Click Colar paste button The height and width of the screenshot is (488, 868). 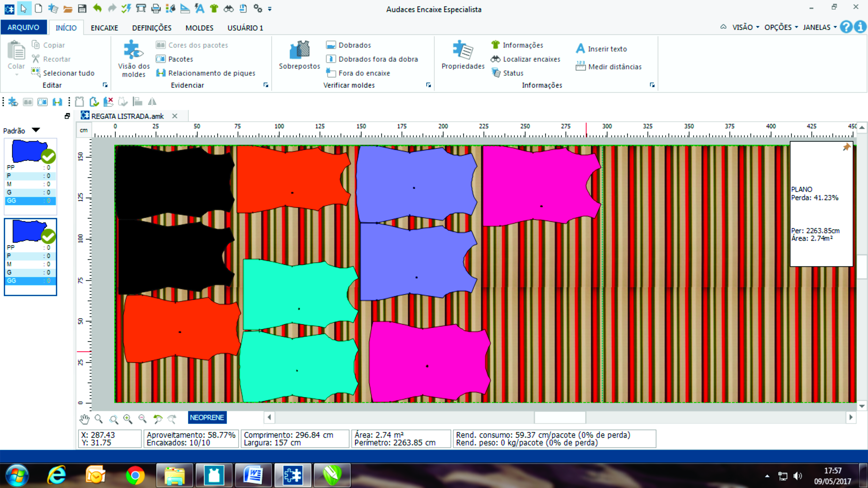click(16, 58)
